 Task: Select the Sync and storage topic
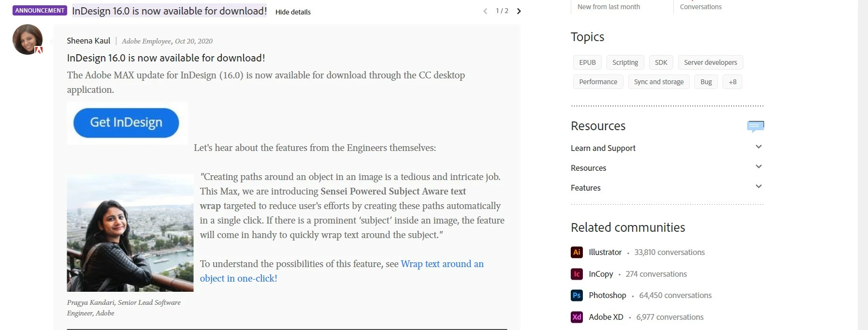(x=659, y=82)
